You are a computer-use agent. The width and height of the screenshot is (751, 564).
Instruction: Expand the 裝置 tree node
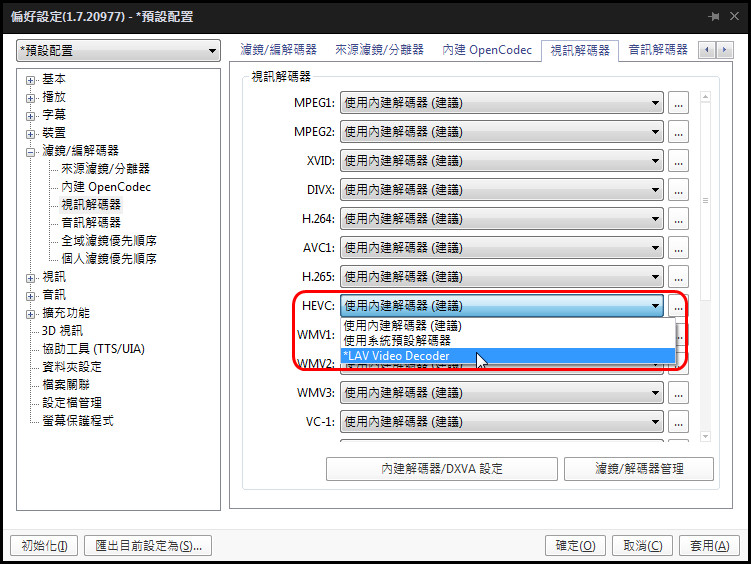[x=30, y=135]
